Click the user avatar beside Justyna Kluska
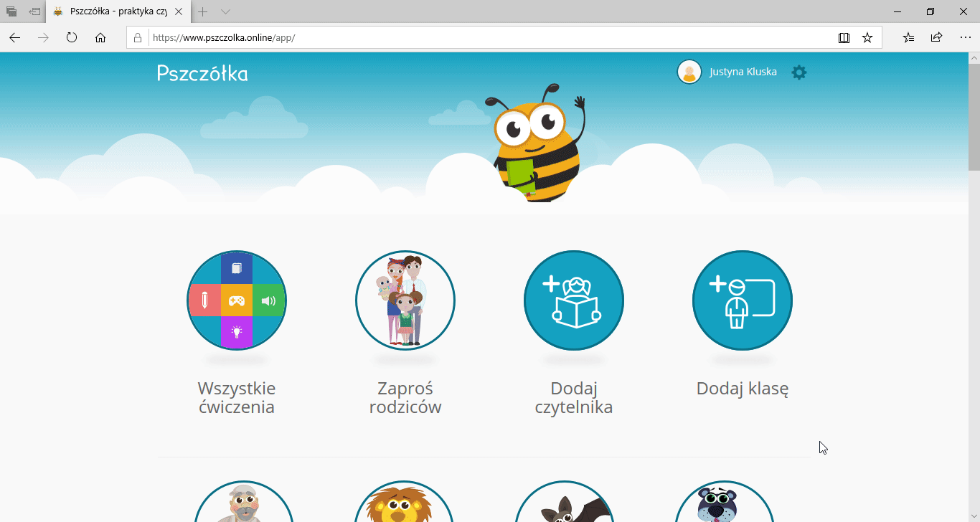This screenshot has width=980, height=522. click(x=689, y=72)
